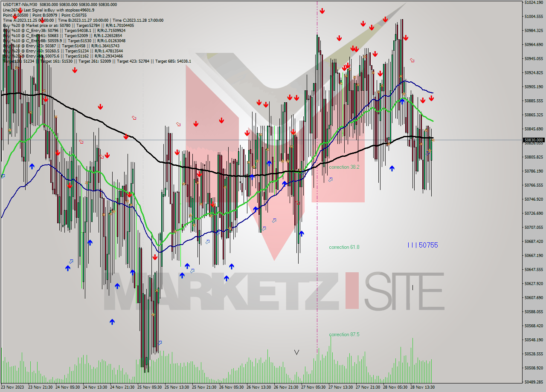Click the 50489.285 price axis label
Image resolution: width=546 pixels, height=392 pixels.
pyautogui.click(x=534, y=382)
